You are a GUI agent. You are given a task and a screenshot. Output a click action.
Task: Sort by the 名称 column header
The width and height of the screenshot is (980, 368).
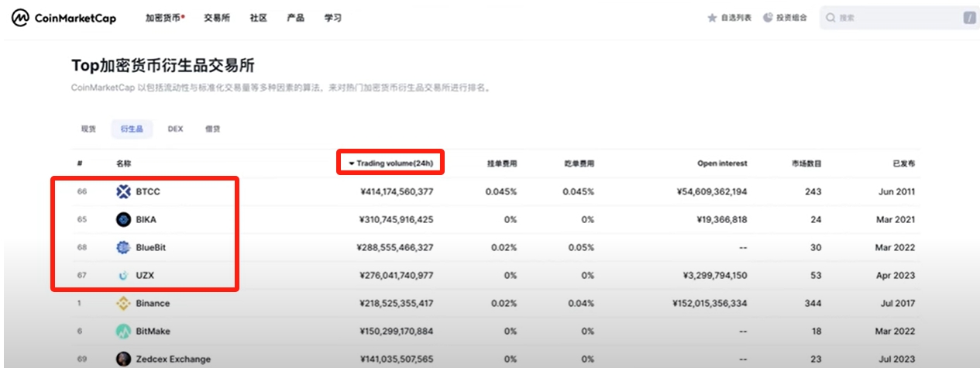tap(123, 163)
